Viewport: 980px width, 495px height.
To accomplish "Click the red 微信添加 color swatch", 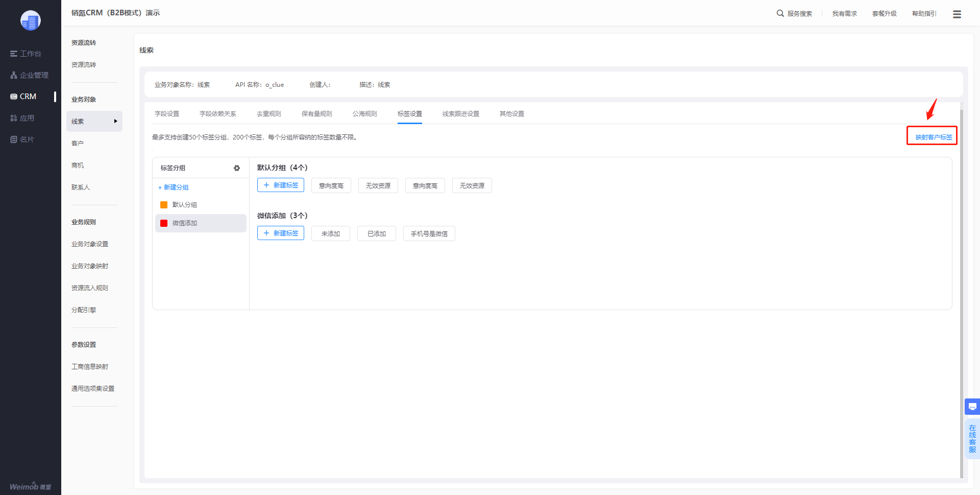I will point(164,223).
